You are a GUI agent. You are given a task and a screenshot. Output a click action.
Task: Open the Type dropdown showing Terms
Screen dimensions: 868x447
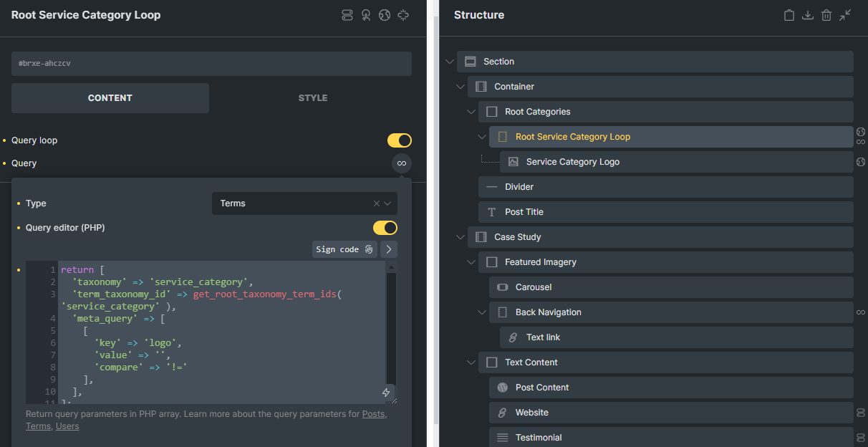304,203
